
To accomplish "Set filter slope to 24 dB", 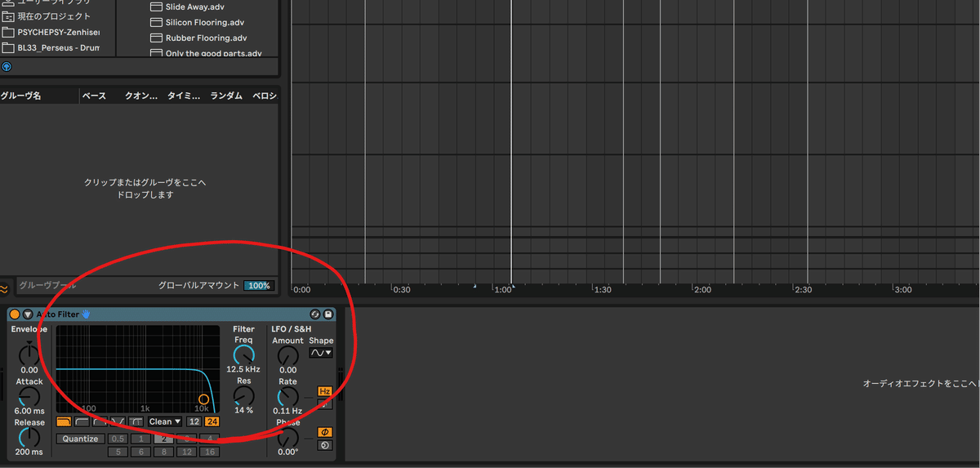I will coord(212,421).
